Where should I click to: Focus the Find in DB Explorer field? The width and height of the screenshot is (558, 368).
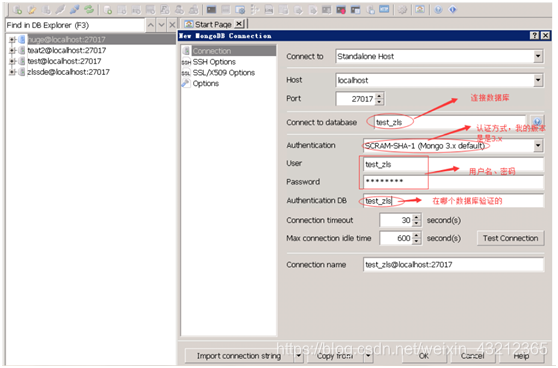pyautogui.click(x=75, y=25)
